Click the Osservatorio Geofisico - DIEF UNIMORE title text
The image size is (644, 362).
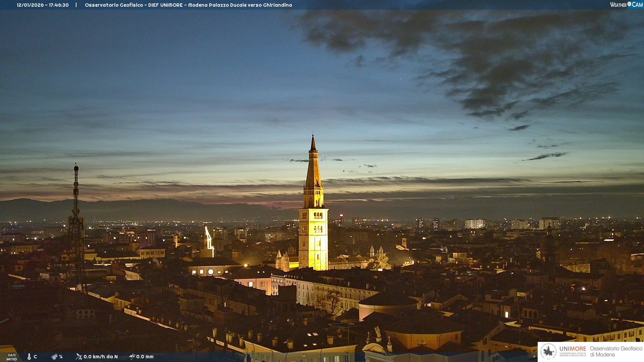tap(188, 5)
